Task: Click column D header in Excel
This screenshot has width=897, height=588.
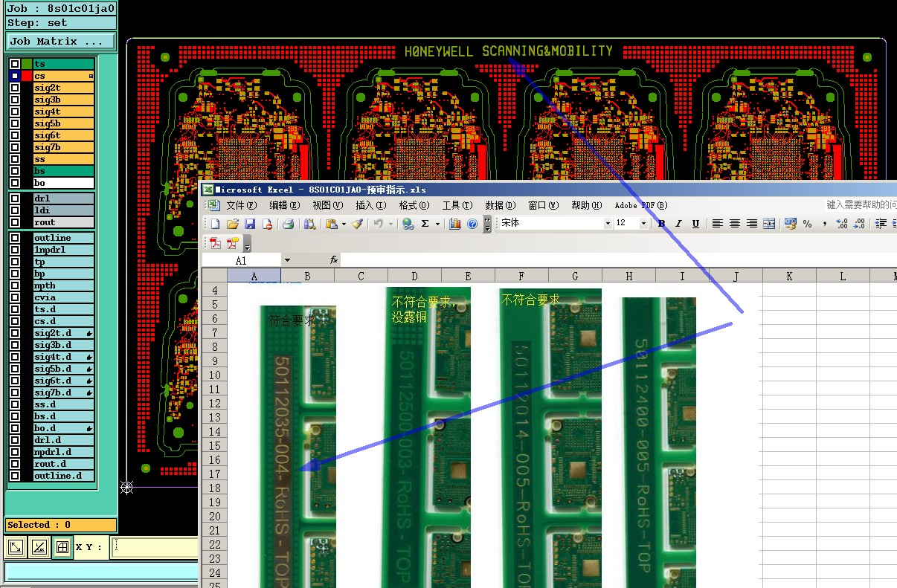Action: [x=414, y=277]
